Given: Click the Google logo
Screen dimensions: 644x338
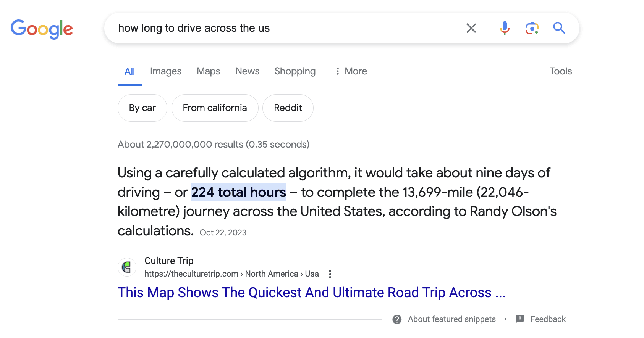Looking at the screenshot, I should coord(42,29).
